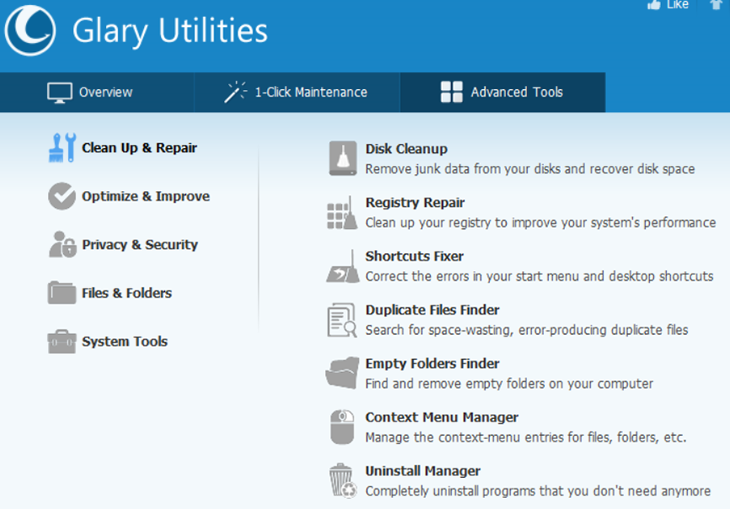Click the Duplicate Files Finder document icon
Screen dimensions: 730x509
tap(342, 320)
